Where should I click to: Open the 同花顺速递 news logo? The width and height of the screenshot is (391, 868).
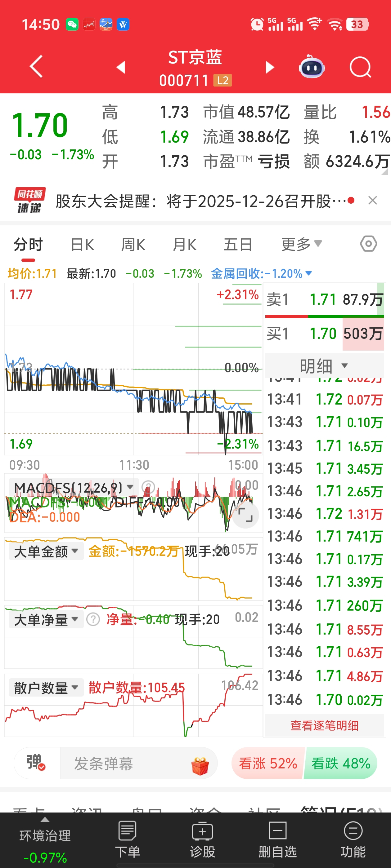click(29, 201)
